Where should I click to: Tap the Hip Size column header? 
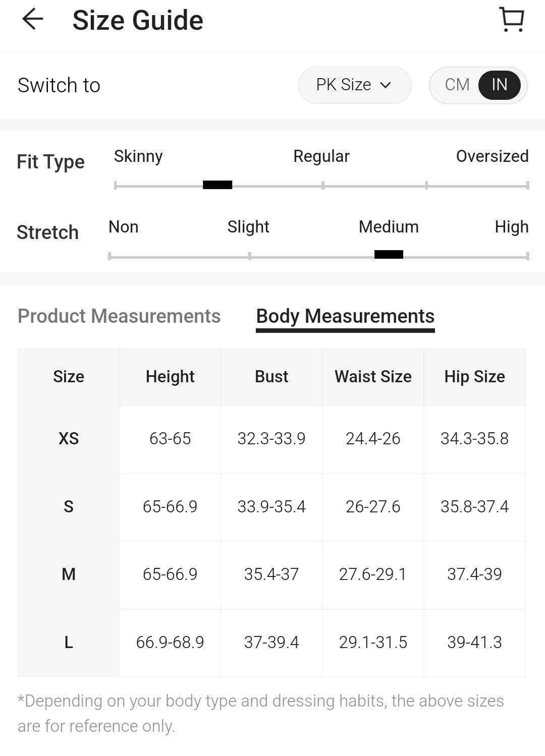[474, 377]
